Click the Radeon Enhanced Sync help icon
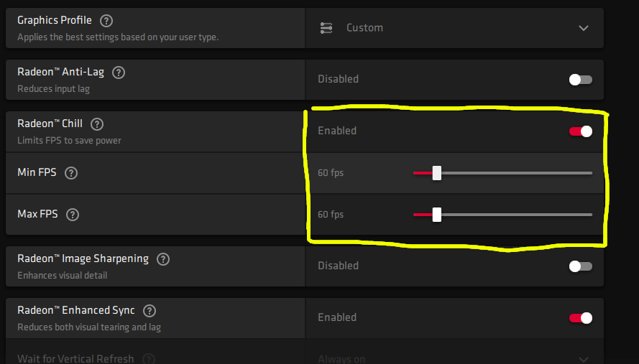639x364 pixels. coord(150,311)
